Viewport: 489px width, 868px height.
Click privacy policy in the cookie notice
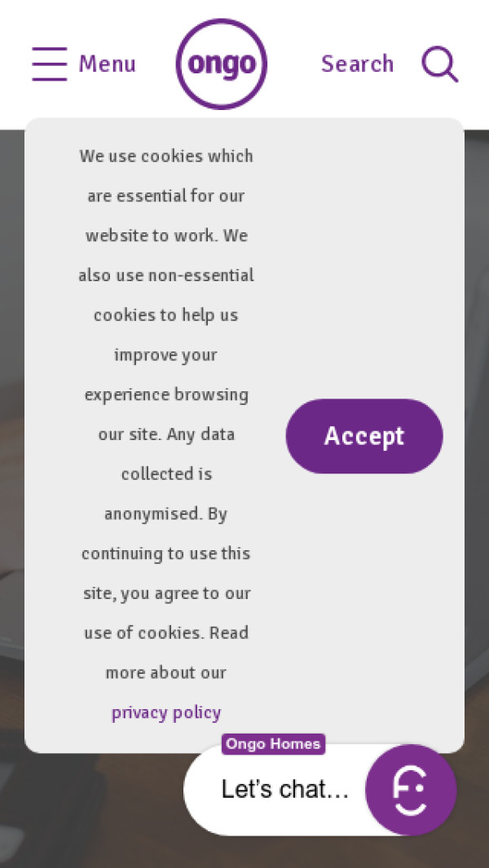point(166,712)
